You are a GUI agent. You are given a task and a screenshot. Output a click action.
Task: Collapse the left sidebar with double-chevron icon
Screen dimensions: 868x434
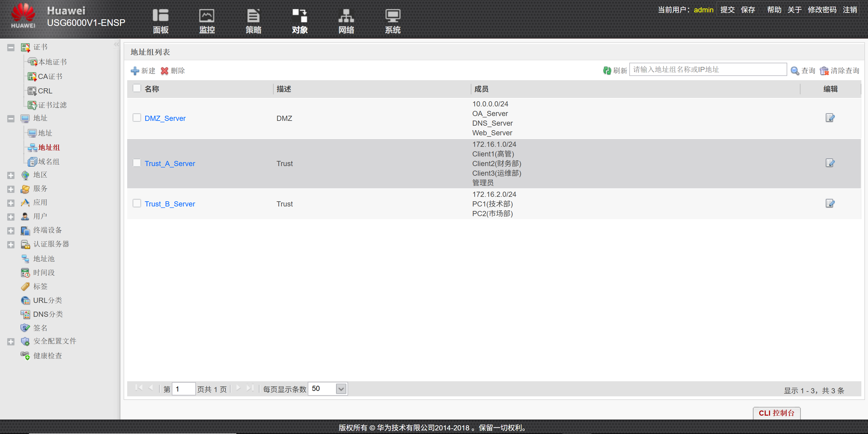pyautogui.click(x=116, y=45)
